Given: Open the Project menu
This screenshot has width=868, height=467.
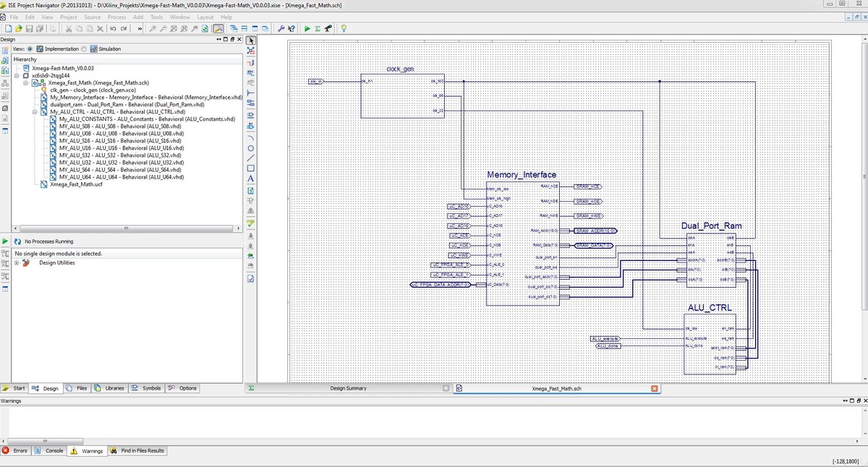Looking at the screenshot, I should (69, 17).
